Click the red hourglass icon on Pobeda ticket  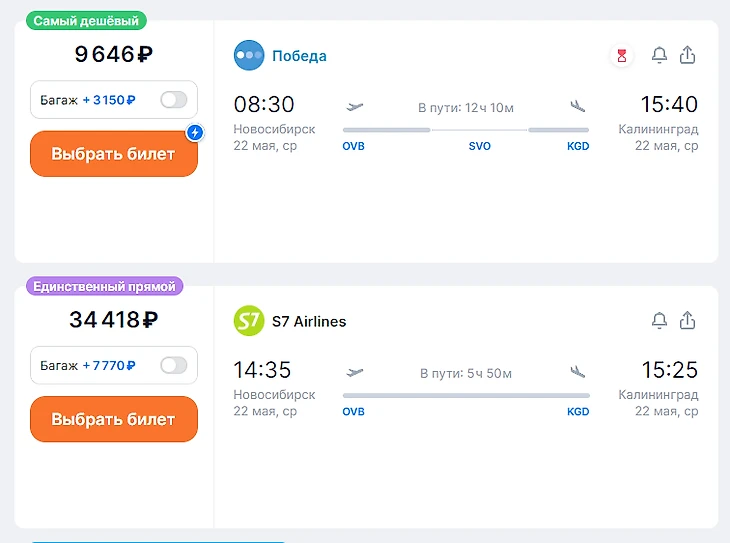click(622, 56)
